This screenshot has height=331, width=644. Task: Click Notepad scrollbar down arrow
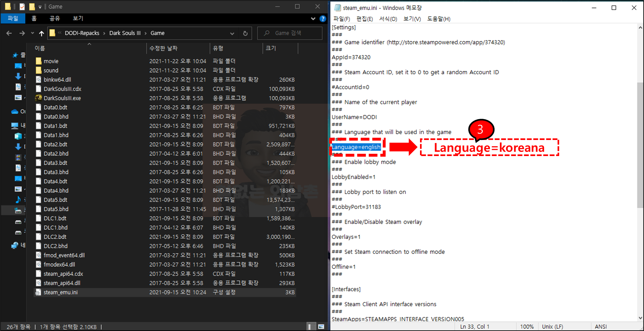click(x=640, y=318)
